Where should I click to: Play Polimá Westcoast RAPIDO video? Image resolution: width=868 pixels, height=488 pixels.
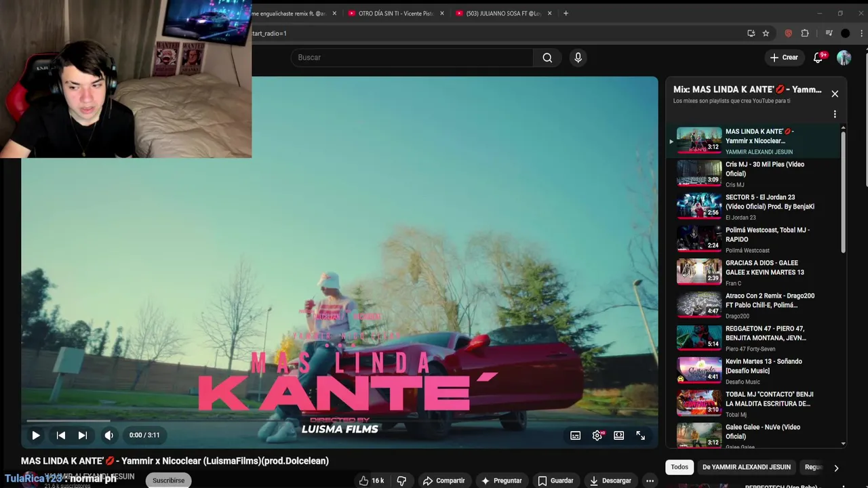pos(752,240)
